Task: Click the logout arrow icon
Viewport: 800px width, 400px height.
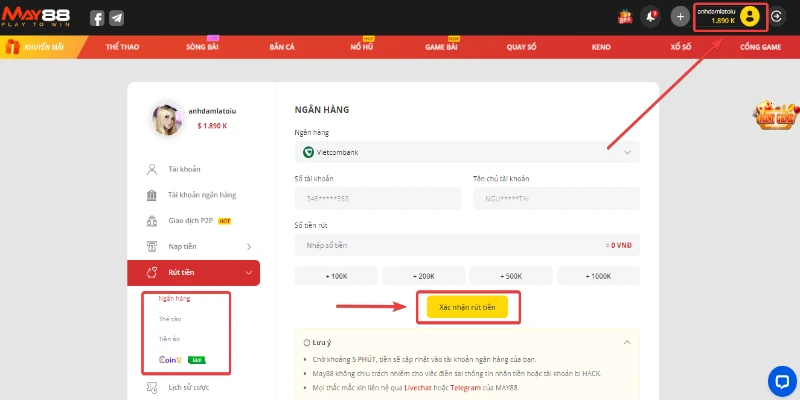Action: (778, 16)
